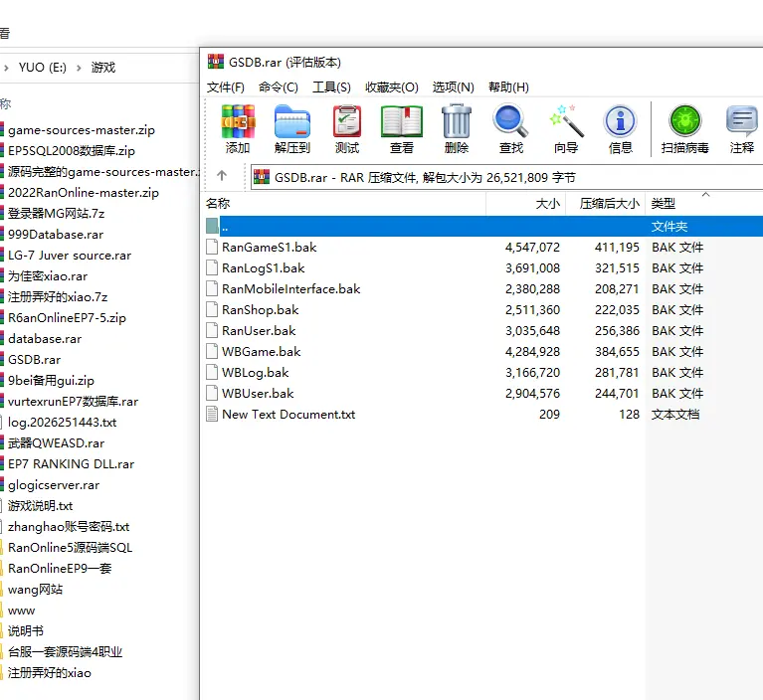Click the 注释 (Comment) toolbar icon

741,121
